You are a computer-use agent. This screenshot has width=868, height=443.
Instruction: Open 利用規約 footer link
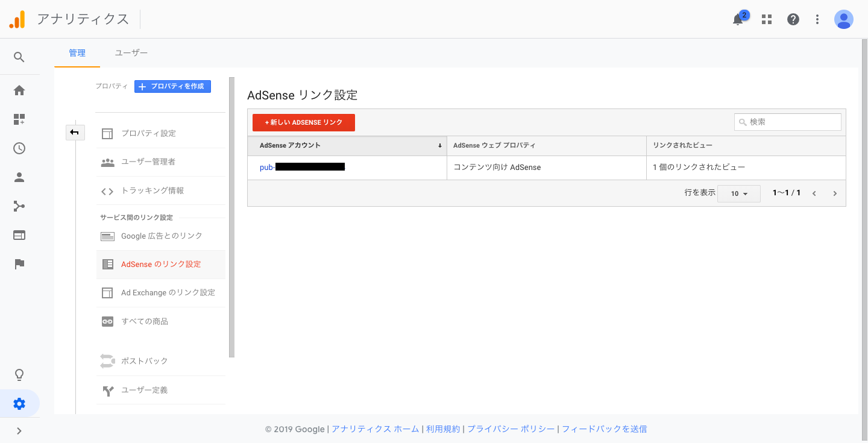click(443, 429)
